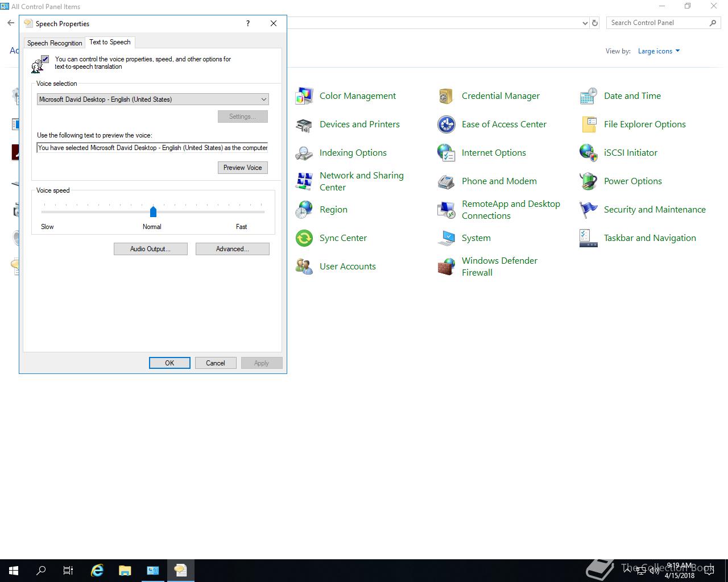
Task: Click the Preview Voice button
Action: [x=242, y=168]
